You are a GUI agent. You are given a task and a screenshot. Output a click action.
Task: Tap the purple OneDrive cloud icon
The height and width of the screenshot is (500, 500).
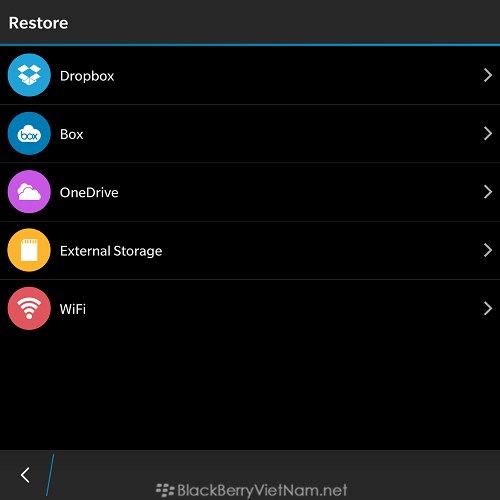click(x=29, y=192)
